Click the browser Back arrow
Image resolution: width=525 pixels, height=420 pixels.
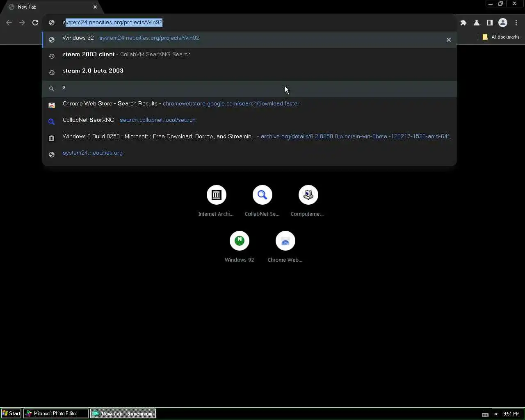pyautogui.click(x=9, y=23)
